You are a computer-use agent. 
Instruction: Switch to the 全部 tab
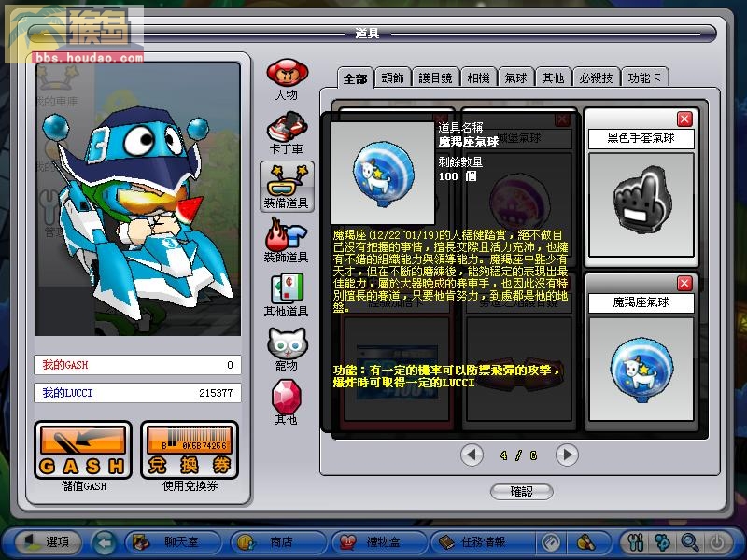click(x=356, y=77)
